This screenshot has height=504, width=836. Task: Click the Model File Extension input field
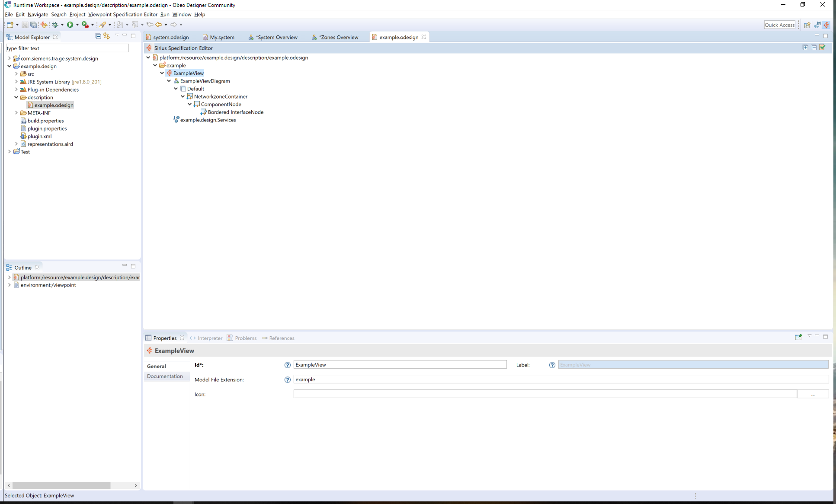pyautogui.click(x=561, y=380)
